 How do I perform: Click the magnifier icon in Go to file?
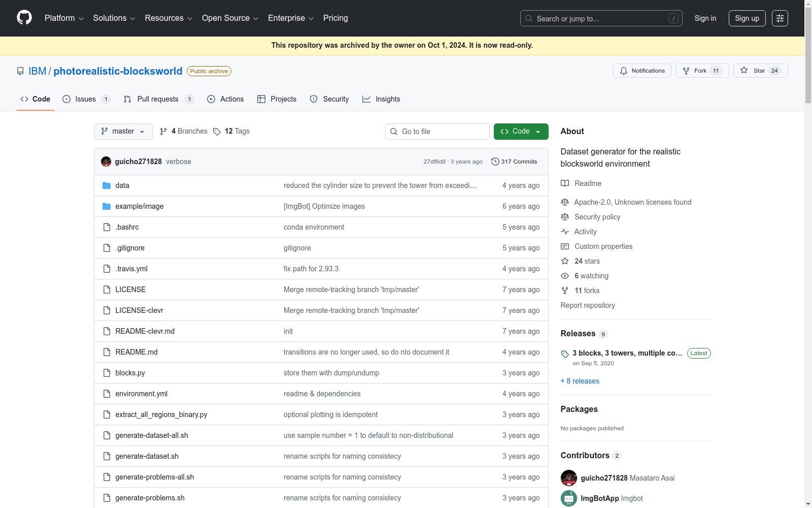point(394,132)
